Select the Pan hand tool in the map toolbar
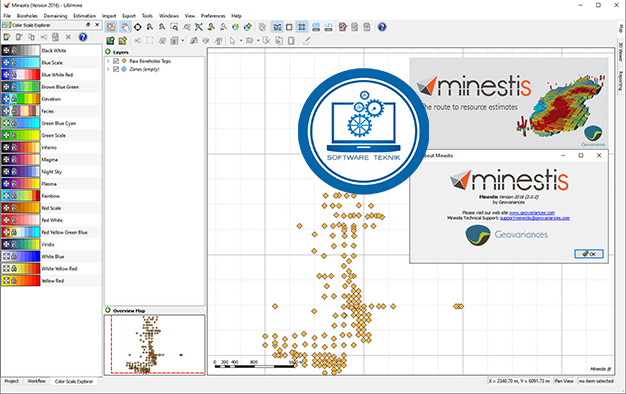This screenshot has width=626, height=394. click(125, 27)
